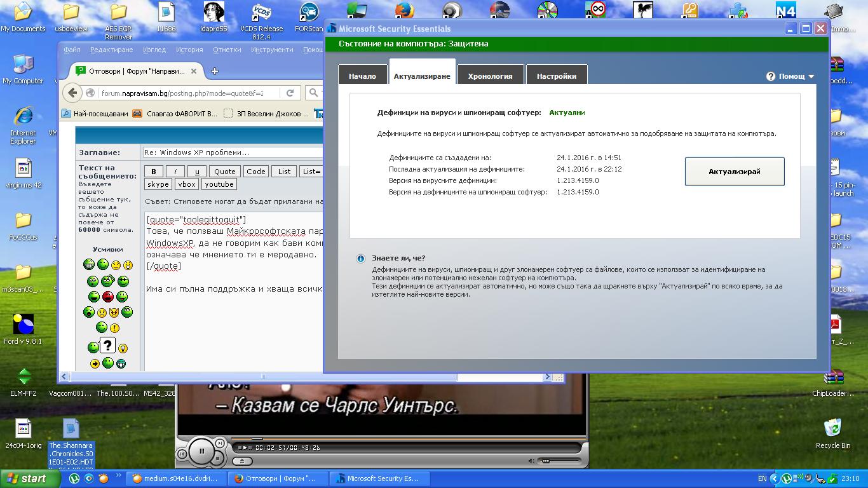Open a new Firefox tab with plus icon
The width and height of the screenshot is (868, 488).
(215, 71)
